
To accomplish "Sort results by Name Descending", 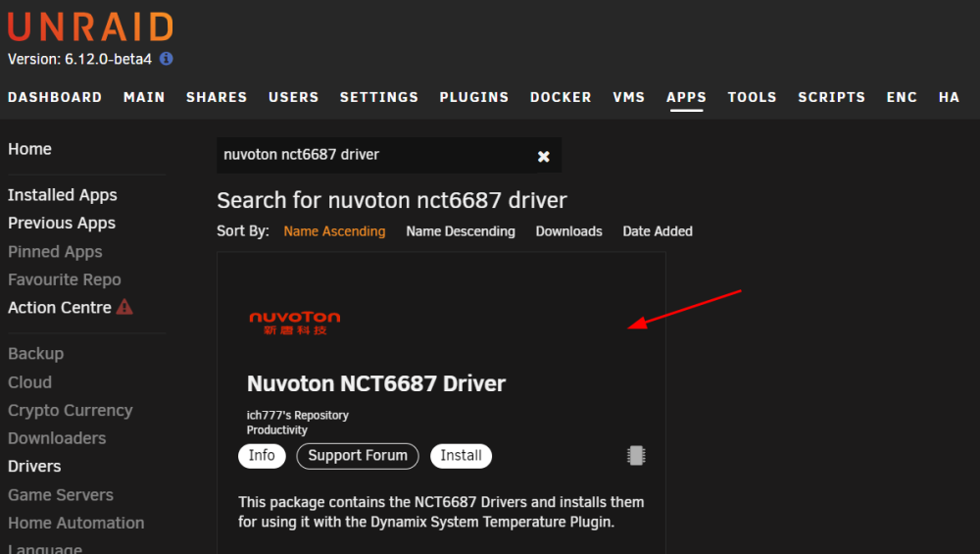I will [x=461, y=231].
